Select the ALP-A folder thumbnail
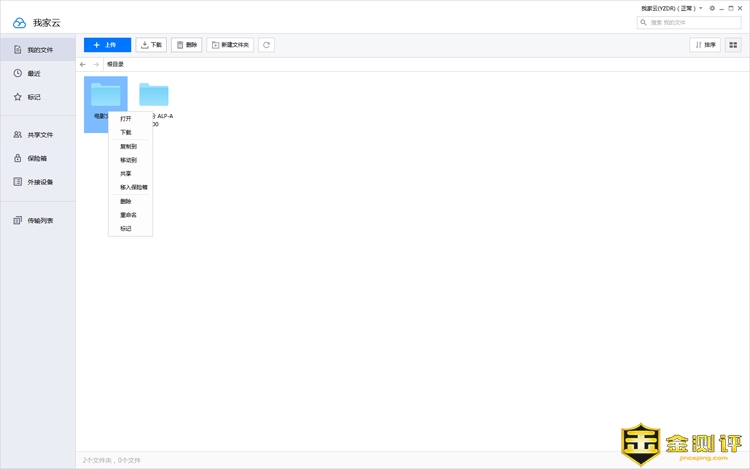The image size is (750, 469). click(154, 96)
